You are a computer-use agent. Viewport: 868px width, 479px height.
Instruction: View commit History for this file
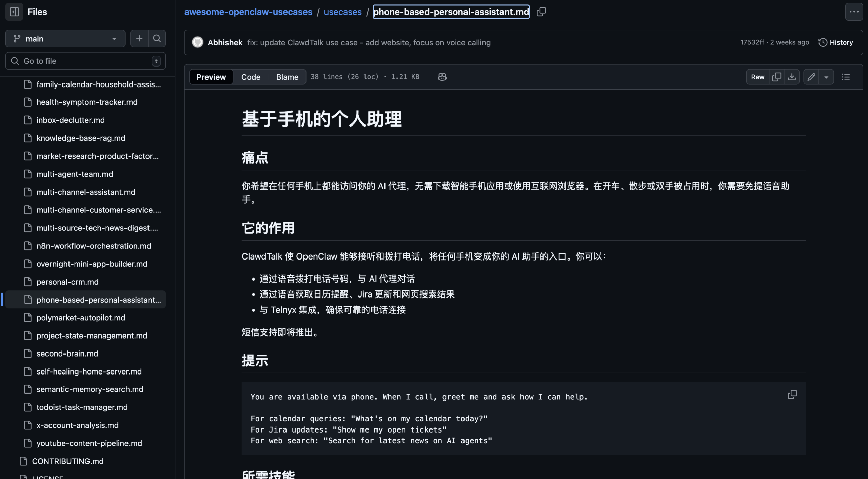point(836,42)
